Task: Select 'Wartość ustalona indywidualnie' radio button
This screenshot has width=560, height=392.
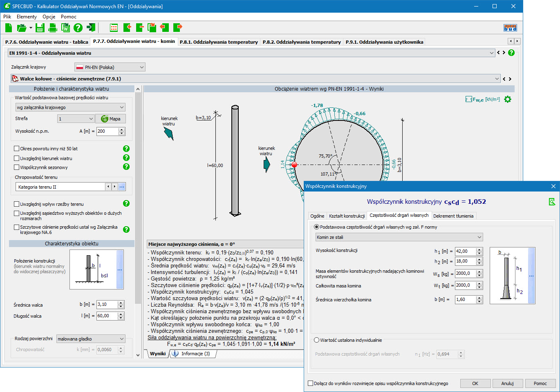Action: pos(317,340)
